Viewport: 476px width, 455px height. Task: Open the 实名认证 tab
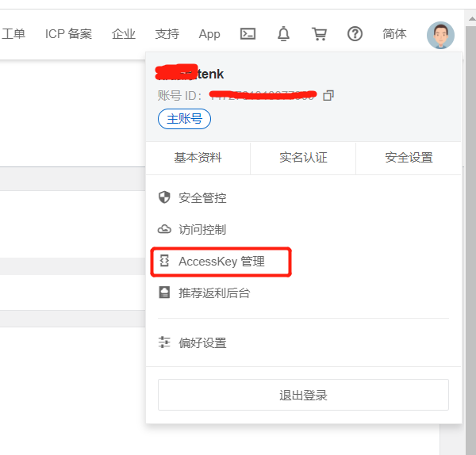pos(303,158)
